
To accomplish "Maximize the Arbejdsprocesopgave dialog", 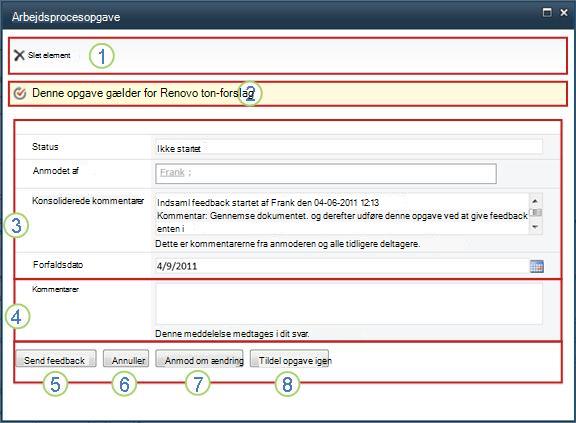I will [547, 12].
